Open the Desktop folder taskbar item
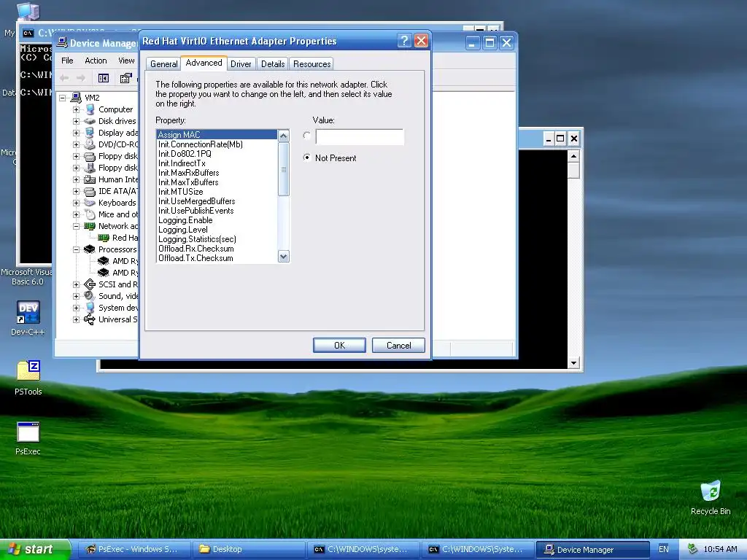The width and height of the screenshot is (747, 560). click(249, 549)
